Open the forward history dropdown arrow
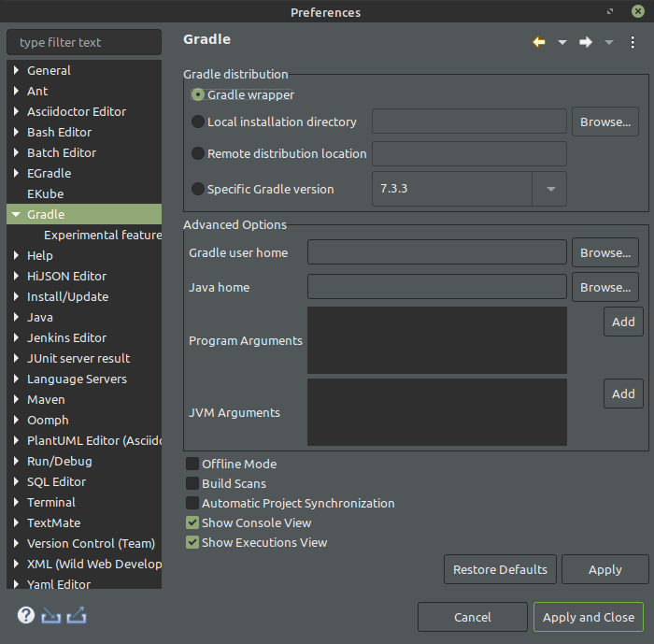The width and height of the screenshot is (654, 644). (x=609, y=42)
